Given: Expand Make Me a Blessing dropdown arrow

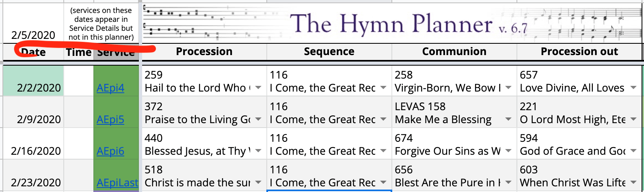Looking at the screenshot, I should pos(508,119).
